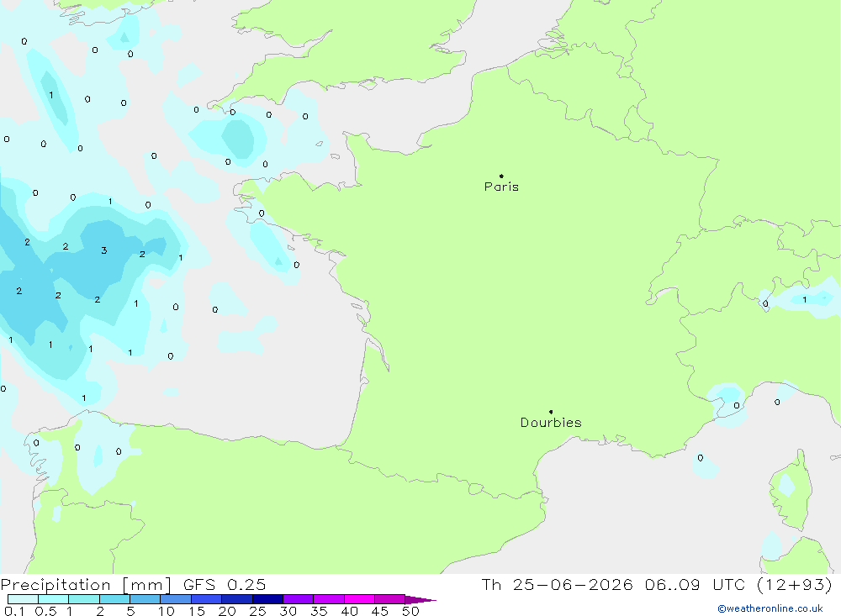Select the 0.1–0.5 mm legend color swatch
The height and width of the screenshot is (616, 841).
[23, 599]
